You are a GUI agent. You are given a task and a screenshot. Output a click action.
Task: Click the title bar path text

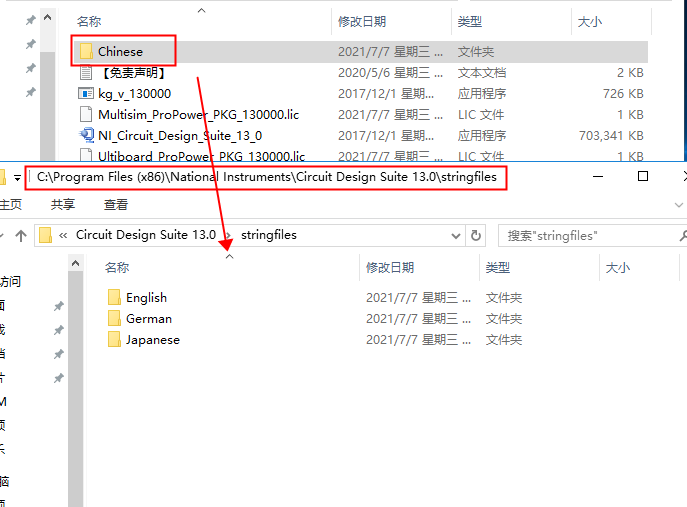click(266, 177)
